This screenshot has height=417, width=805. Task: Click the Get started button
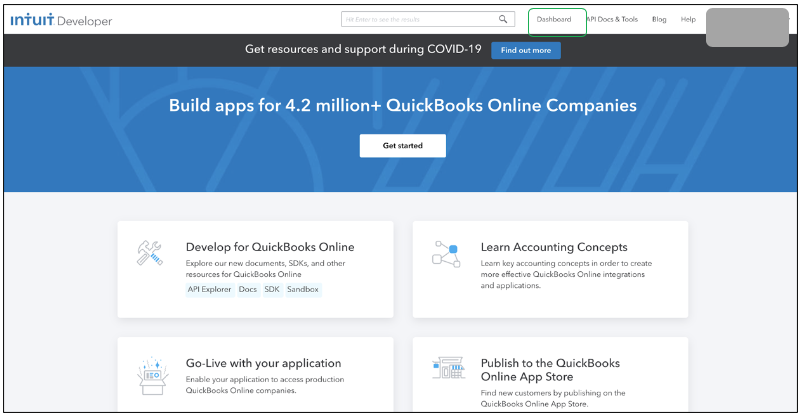pos(402,146)
